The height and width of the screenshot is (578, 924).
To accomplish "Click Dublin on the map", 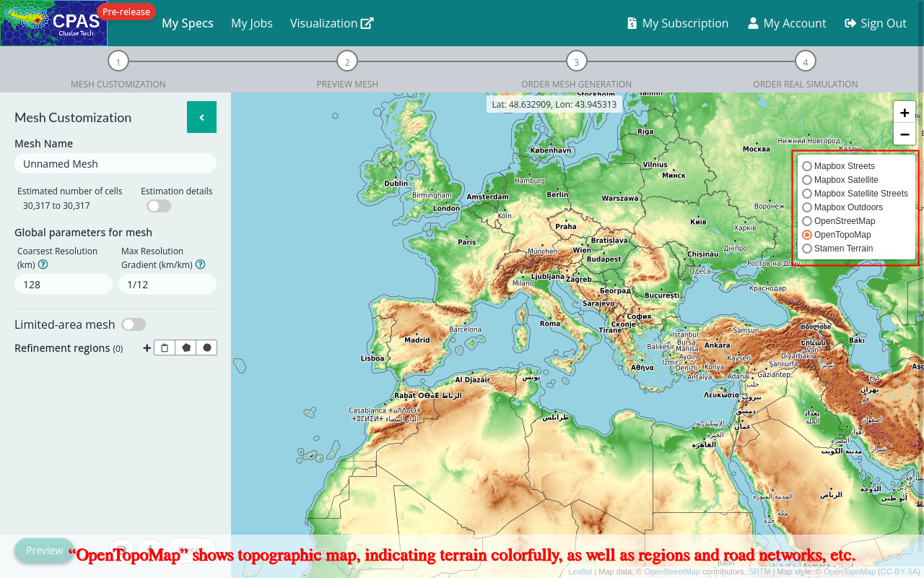I will [396, 184].
